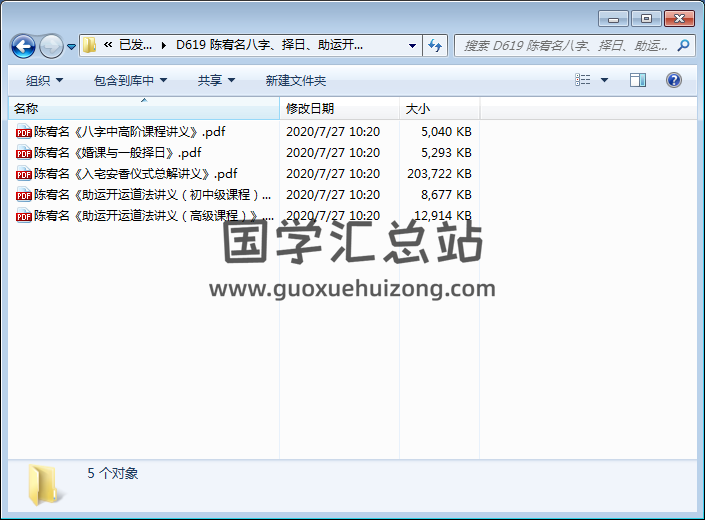Screen dimensions: 705x520
Task: Click folder icon in address bar
Action: click(90, 45)
